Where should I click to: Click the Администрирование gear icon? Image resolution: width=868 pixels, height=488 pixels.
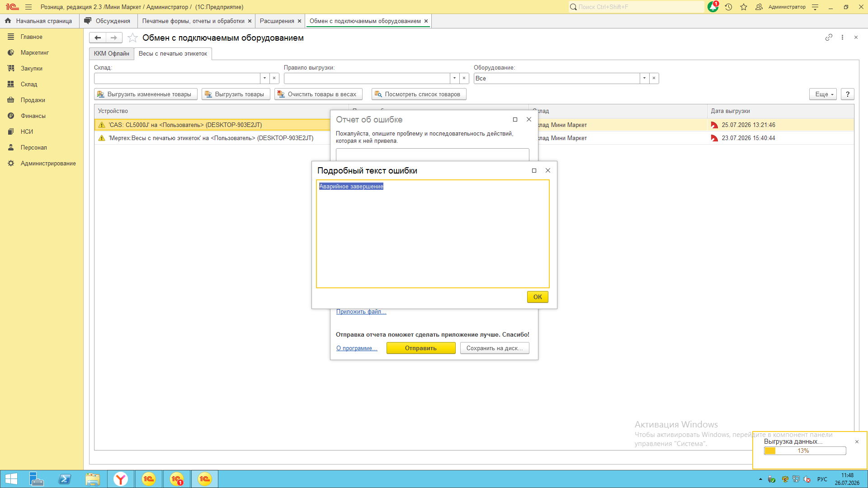pyautogui.click(x=11, y=164)
